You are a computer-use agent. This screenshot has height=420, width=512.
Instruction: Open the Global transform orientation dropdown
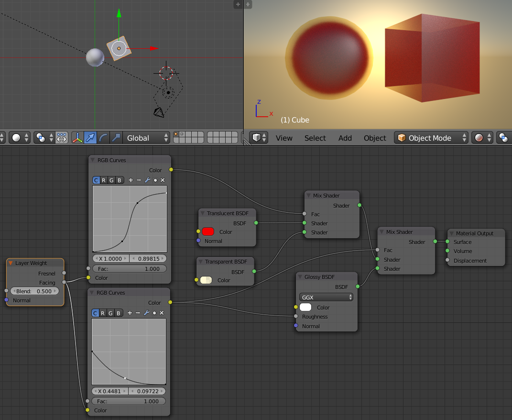[x=146, y=138]
